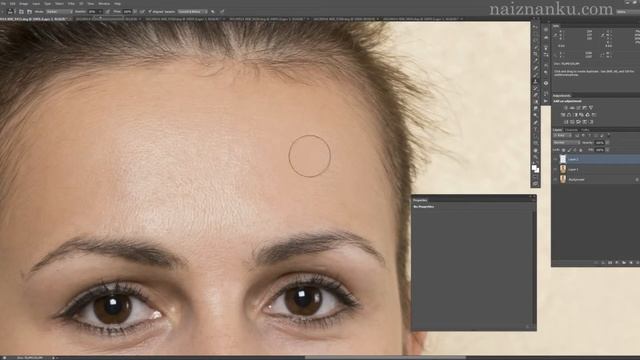Select the Lasso tool

click(536, 40)
